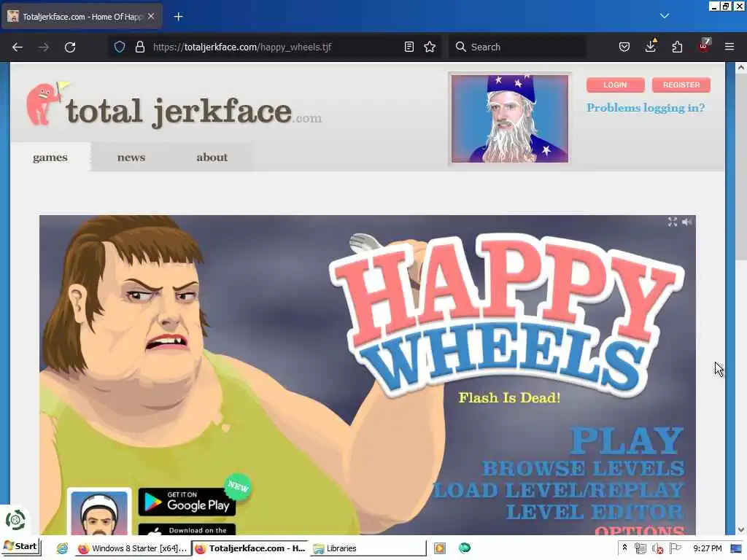Open tracking protection shield icon
Screen dimensions: 747x560
coord(120,47)
